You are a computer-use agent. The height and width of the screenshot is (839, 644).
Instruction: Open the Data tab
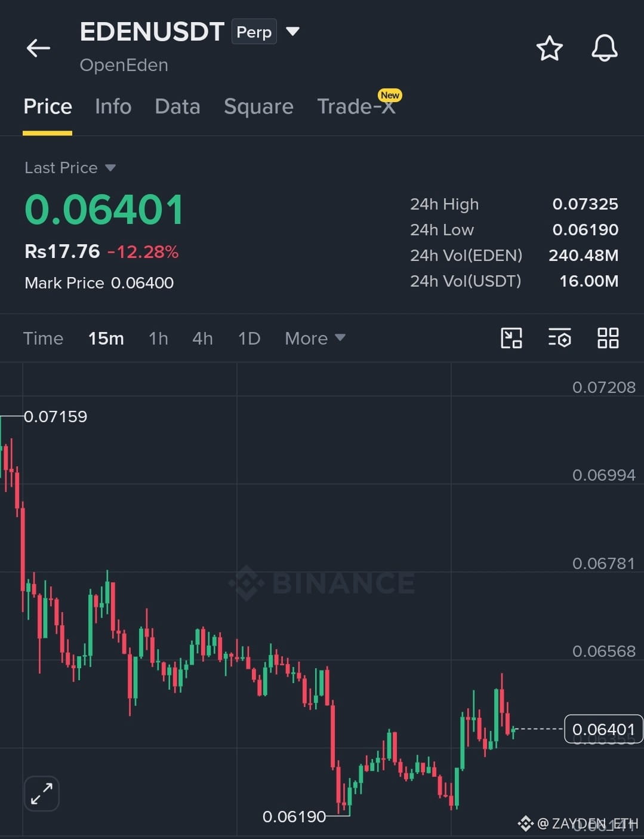click(177, 106)
